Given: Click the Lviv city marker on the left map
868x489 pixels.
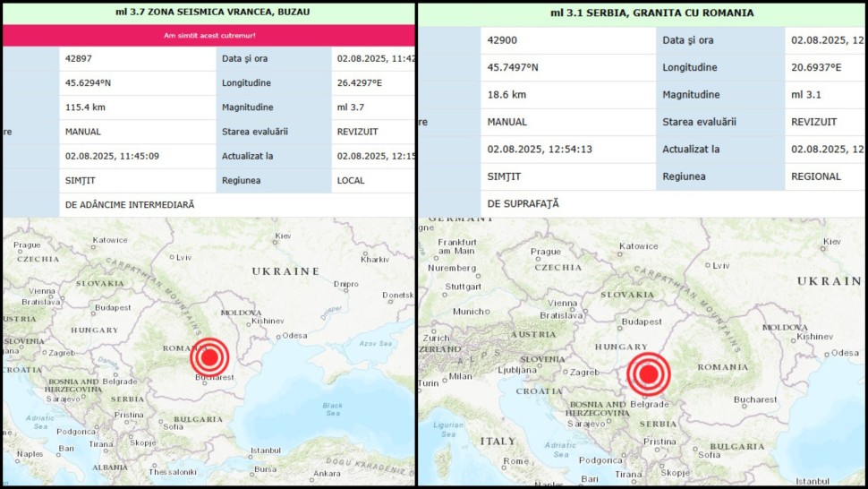Looking at the screenshot, I should tap(173, 257).
